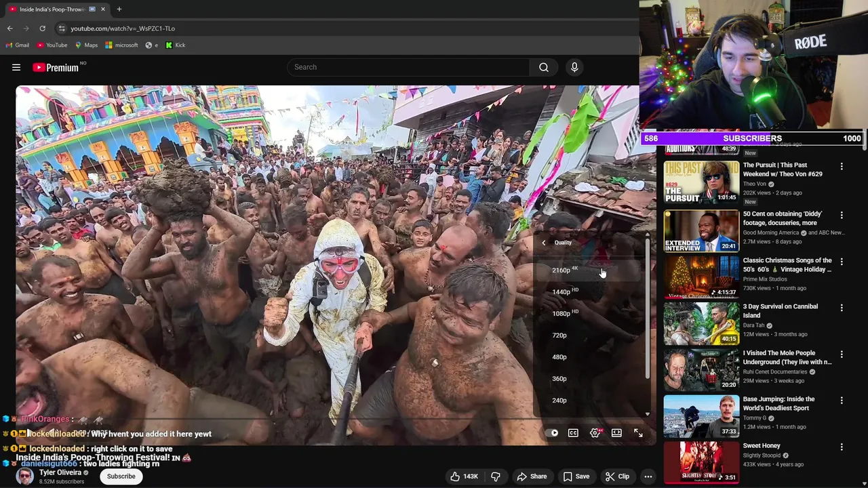Open Tyler Oliveira channel avatar
The image size is (868, 488).
[x=25, y=476]
